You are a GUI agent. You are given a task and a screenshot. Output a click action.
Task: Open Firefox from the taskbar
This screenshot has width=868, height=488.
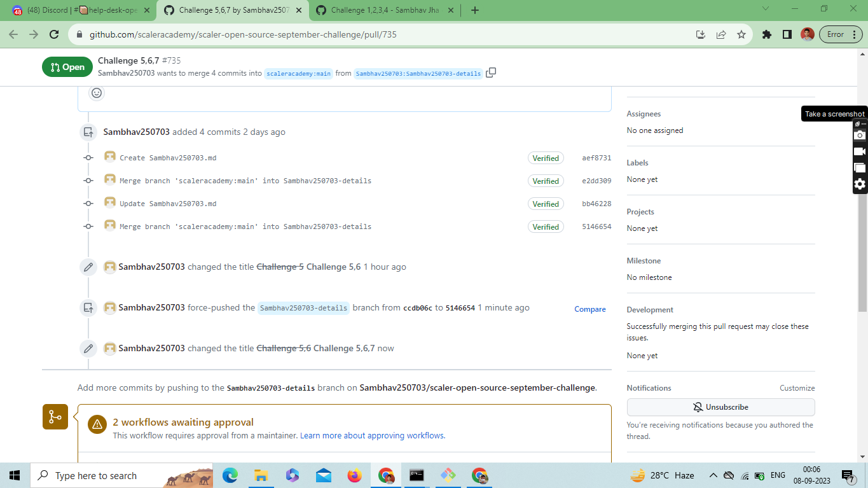354,475
